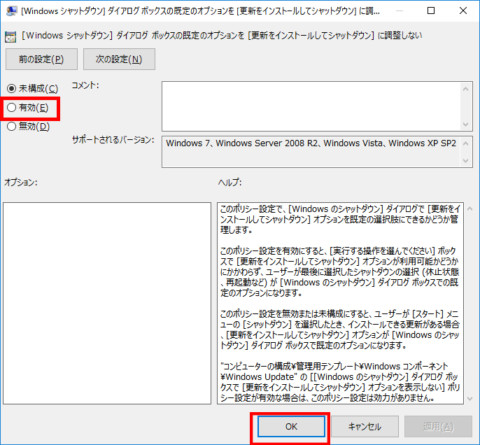Screen dimensions: 480x445
Task: Click the policy setting icon beside the title
Action: [x=10, y=37]
